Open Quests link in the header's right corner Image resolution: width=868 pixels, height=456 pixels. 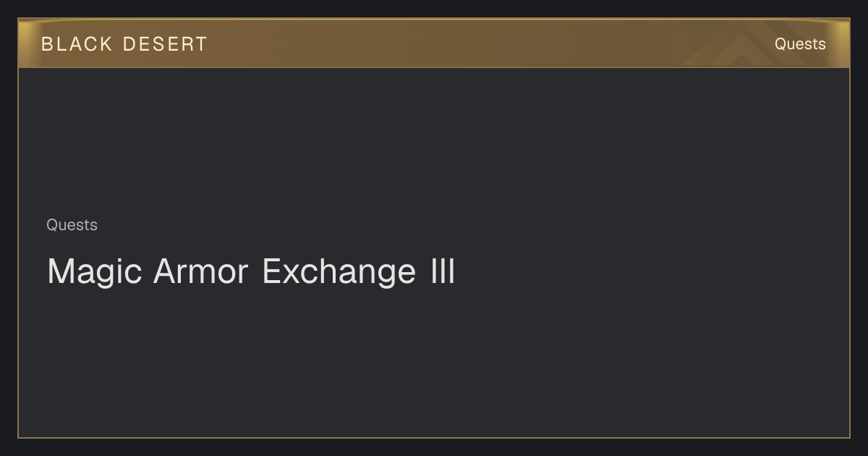800,44
